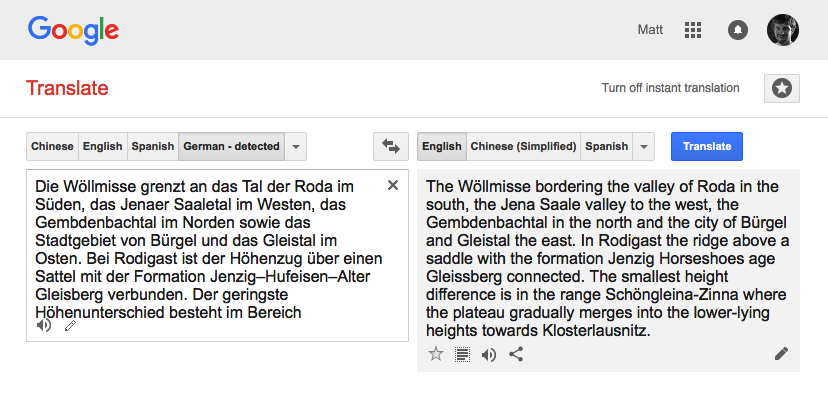Listen to the English translation
This screenshot has width=828, height=404.
pos(489,354)
